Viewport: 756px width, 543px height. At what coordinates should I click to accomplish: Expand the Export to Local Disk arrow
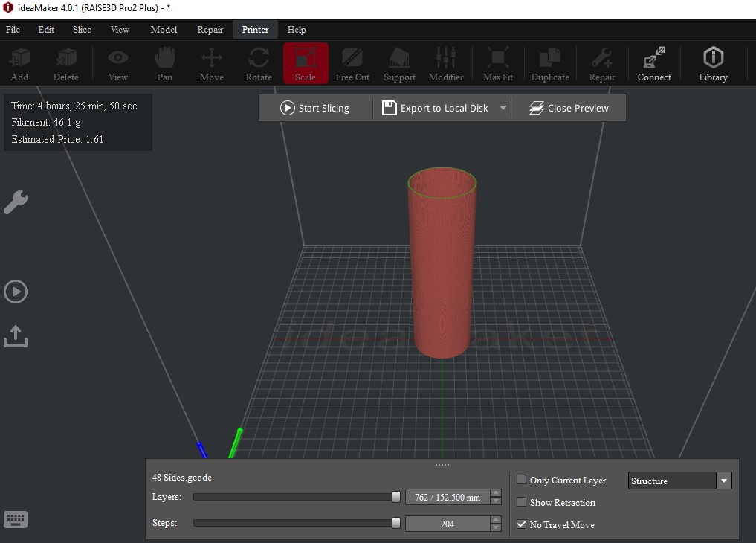click(503, 108)
